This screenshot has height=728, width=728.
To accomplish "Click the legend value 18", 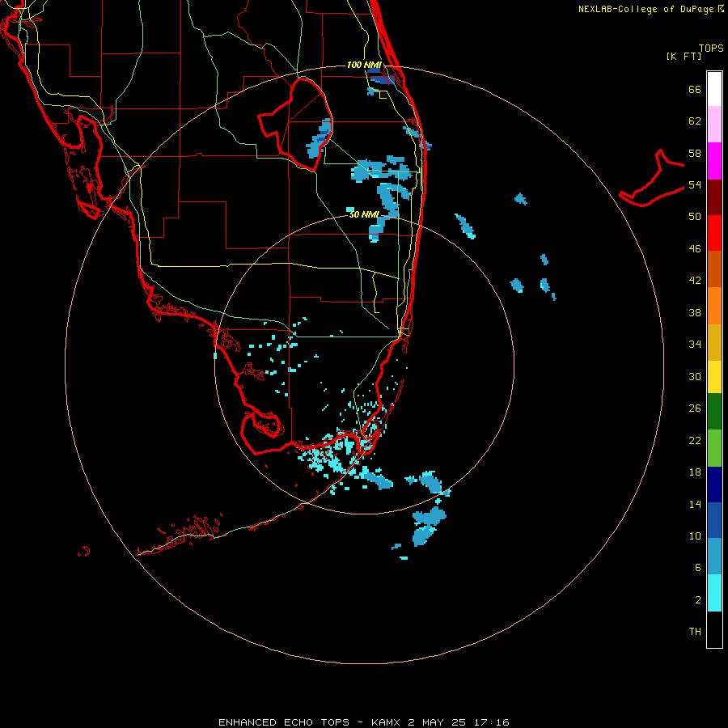I will coord(695,472).
